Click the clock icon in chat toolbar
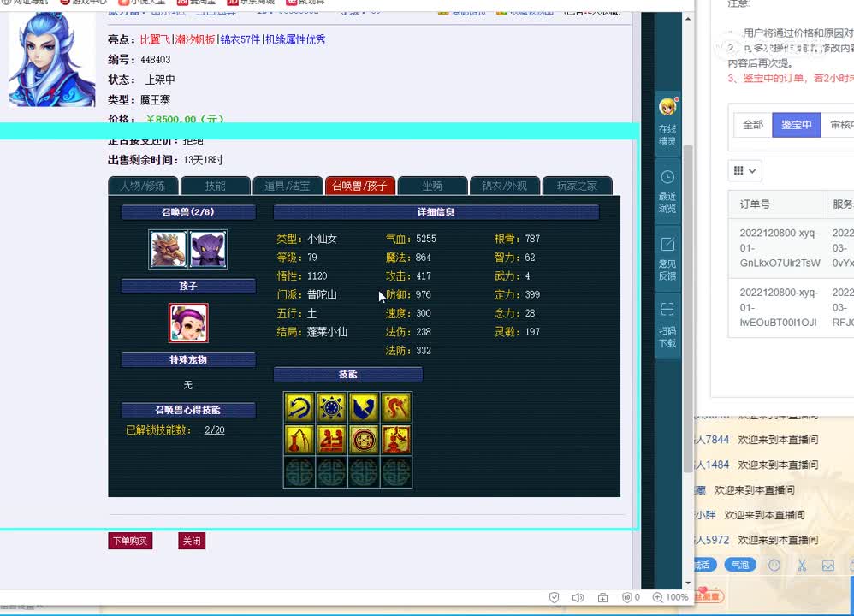 tap(774, 566)
